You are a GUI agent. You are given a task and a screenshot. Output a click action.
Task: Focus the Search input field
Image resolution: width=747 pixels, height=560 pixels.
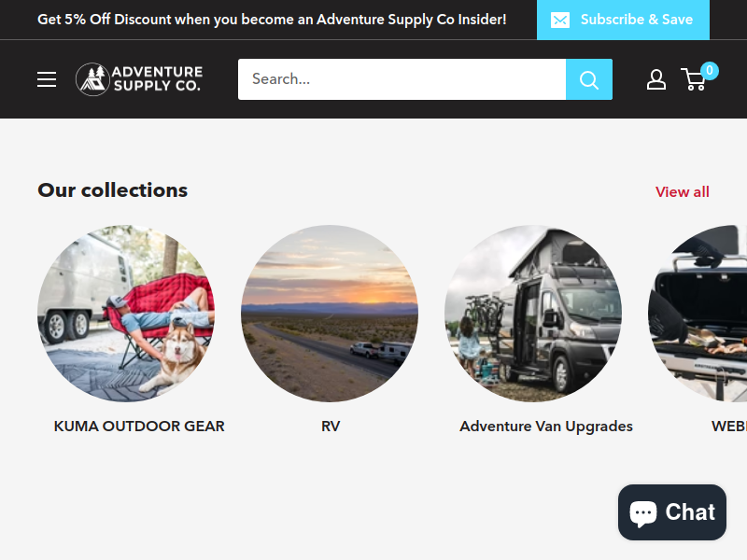point(402,79)
